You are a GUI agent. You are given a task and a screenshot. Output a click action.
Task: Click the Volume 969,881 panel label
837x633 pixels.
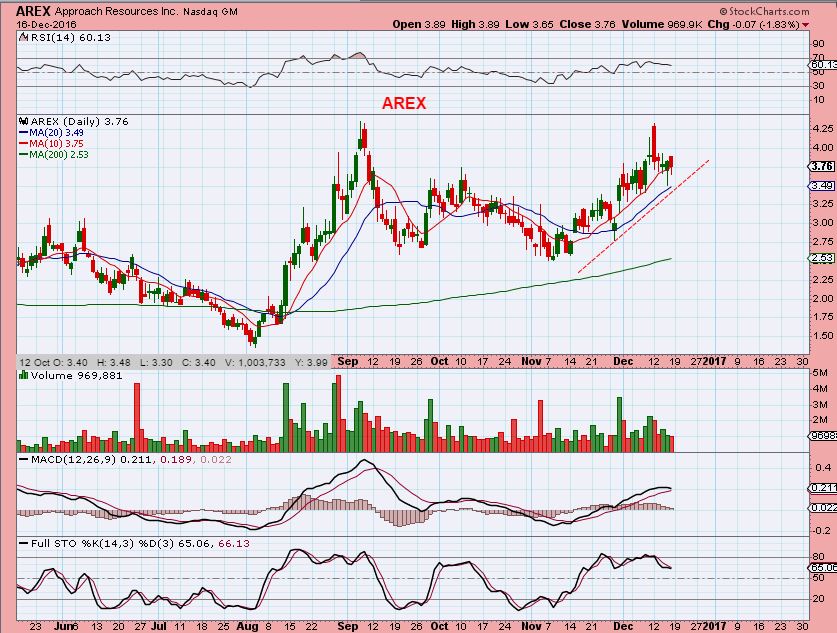76,375
